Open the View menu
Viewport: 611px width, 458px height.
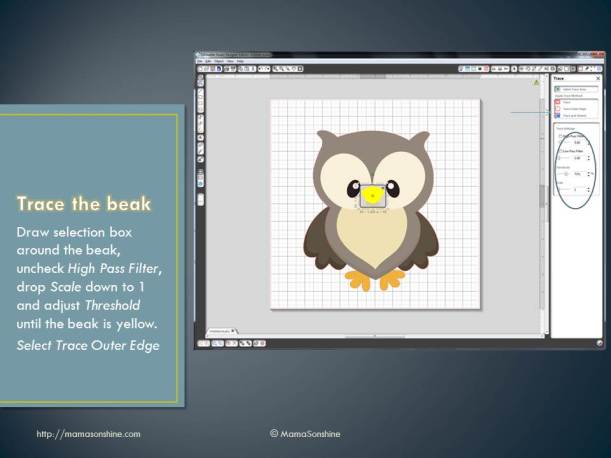pyautogui.click(x=230, y=60)
